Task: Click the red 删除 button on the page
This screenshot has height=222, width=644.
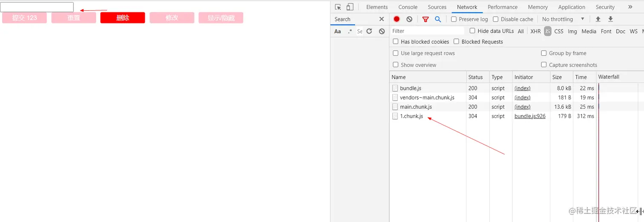Action: tap(123, 18)
